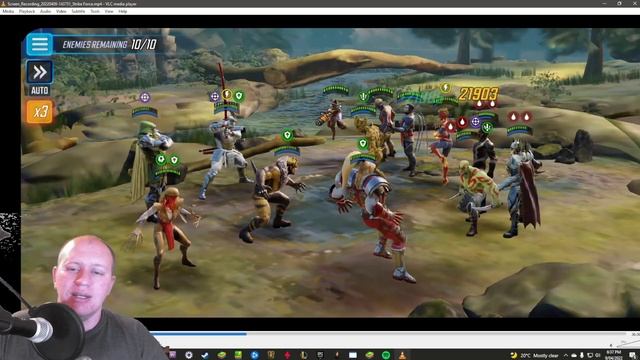Expand the system tray hidden icons chevron

[x=566, y=356]
